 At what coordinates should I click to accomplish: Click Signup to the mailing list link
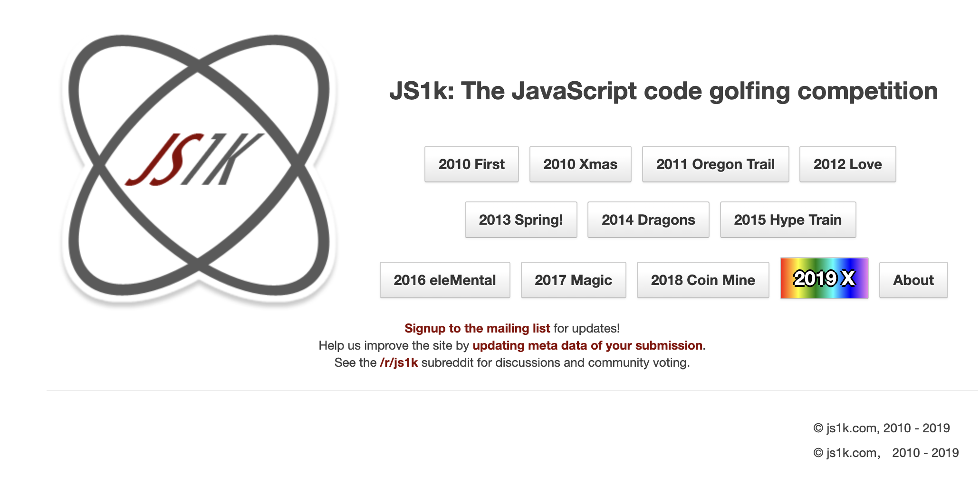click(477, 328)
